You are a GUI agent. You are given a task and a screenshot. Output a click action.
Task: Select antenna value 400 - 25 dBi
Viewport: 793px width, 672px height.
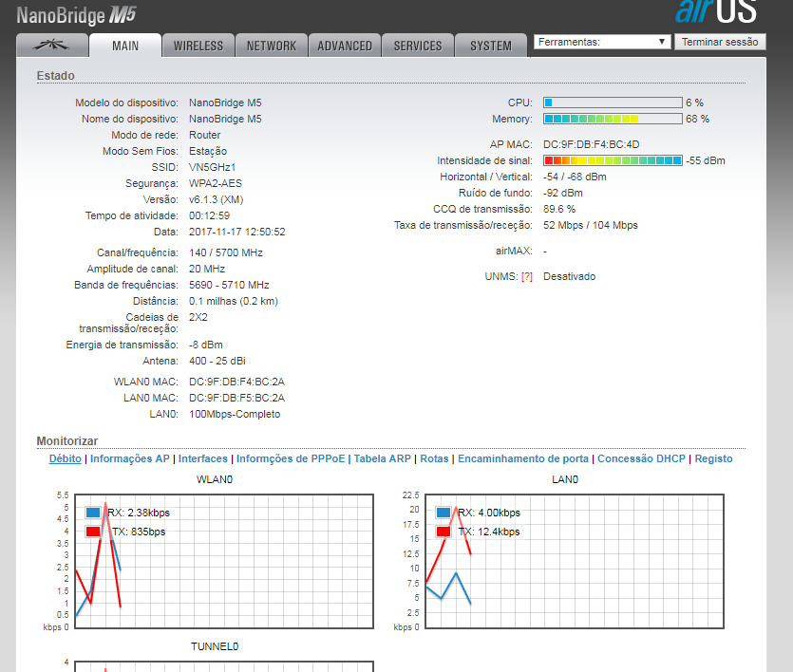click(x=217, y=362)
